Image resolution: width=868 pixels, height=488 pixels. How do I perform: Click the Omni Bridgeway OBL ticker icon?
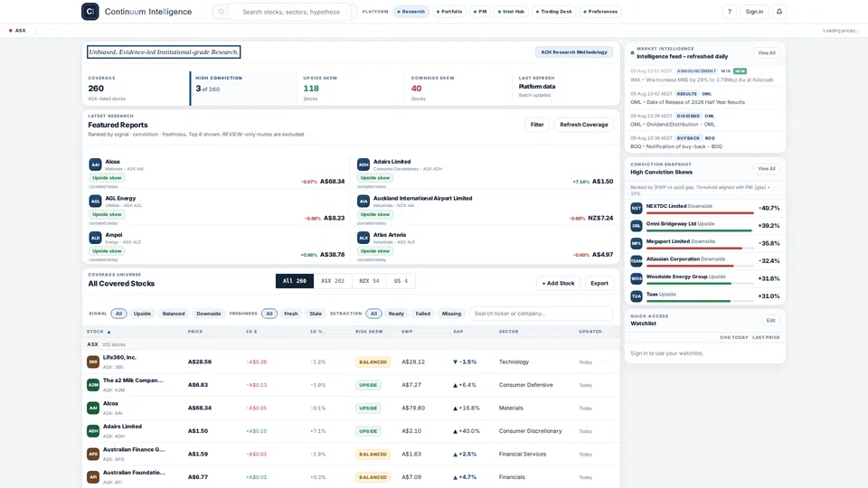(637, 226)
